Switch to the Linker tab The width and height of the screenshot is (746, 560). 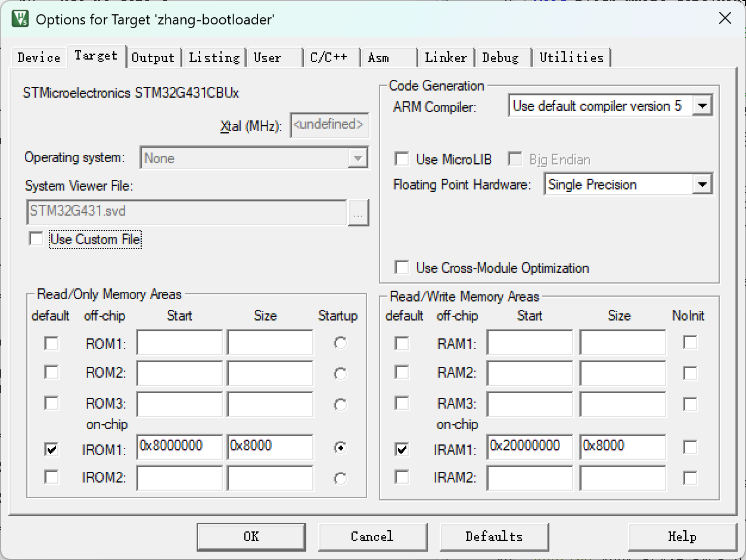446,57
